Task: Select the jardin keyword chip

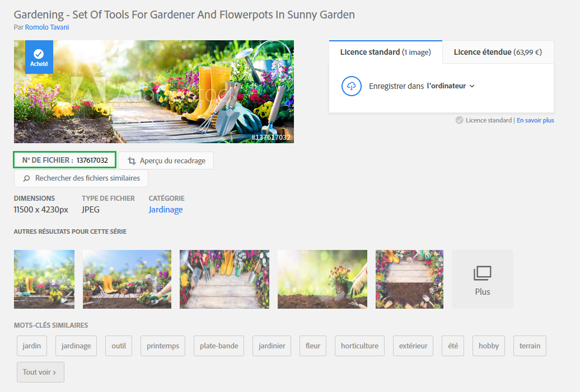Action: (x=31, y=346)
